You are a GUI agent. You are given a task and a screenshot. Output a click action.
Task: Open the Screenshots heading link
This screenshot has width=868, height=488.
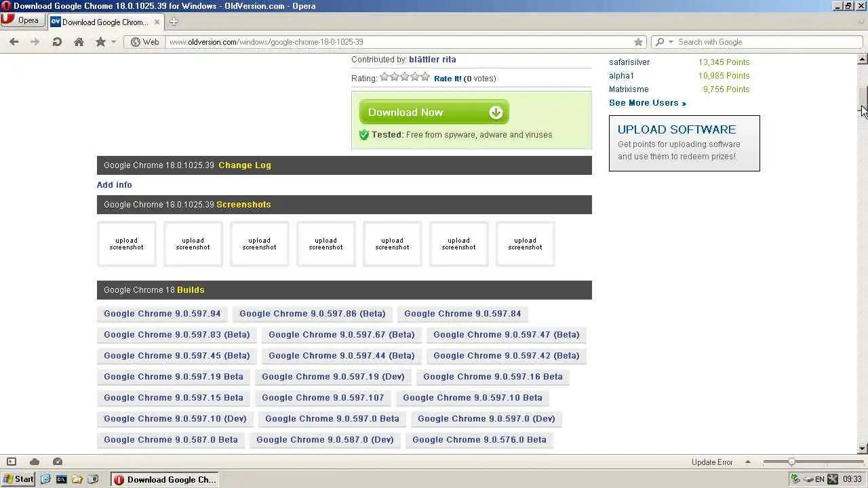click(x=243, y=205)
